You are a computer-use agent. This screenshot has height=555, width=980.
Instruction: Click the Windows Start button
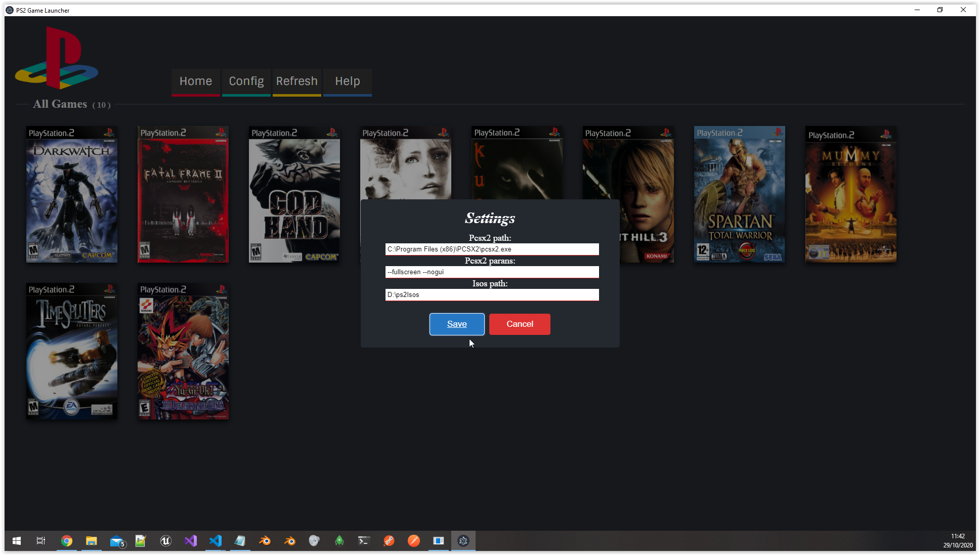[x=17, y=541]
